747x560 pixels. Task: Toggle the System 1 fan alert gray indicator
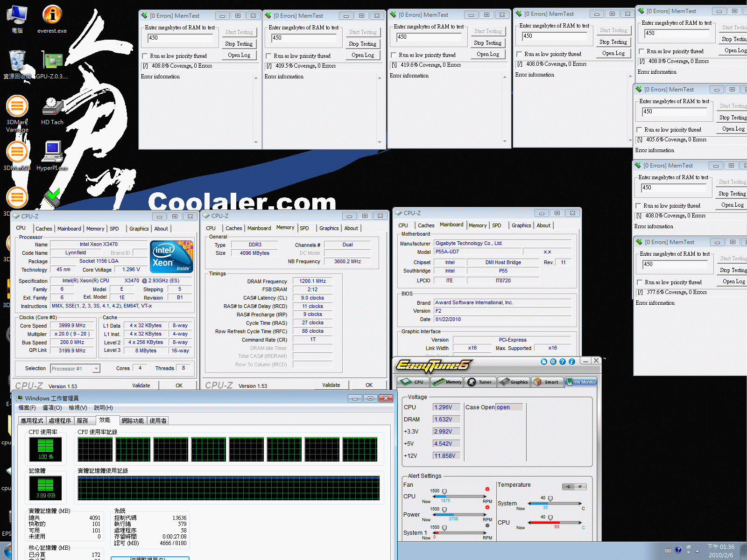click(x=487, y=525)
